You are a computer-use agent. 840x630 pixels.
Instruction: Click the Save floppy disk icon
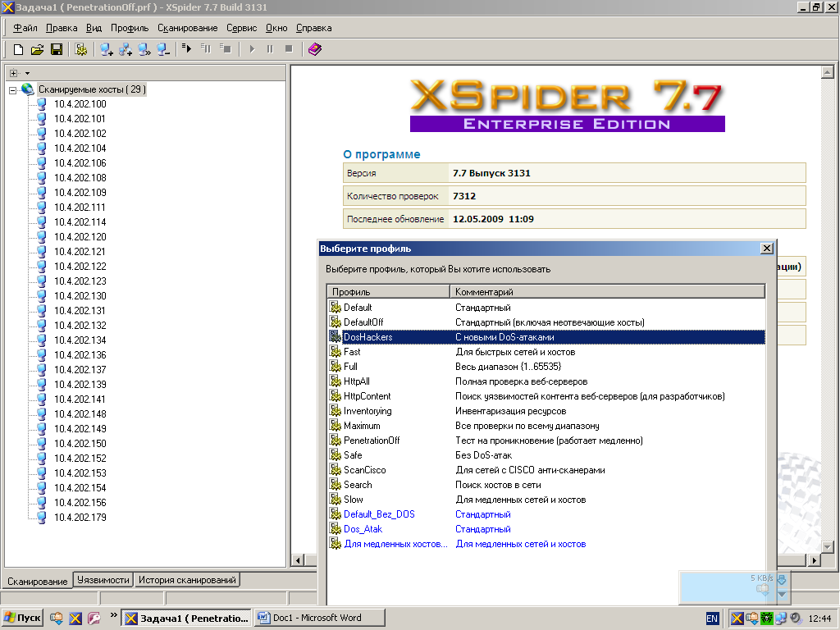click(x=57, y=49)
